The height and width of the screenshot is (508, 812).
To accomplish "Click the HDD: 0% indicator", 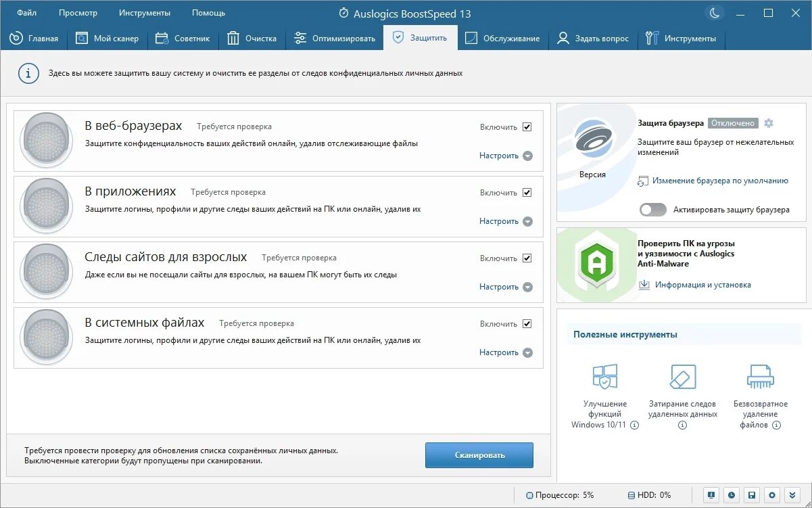I will [649, 495].
